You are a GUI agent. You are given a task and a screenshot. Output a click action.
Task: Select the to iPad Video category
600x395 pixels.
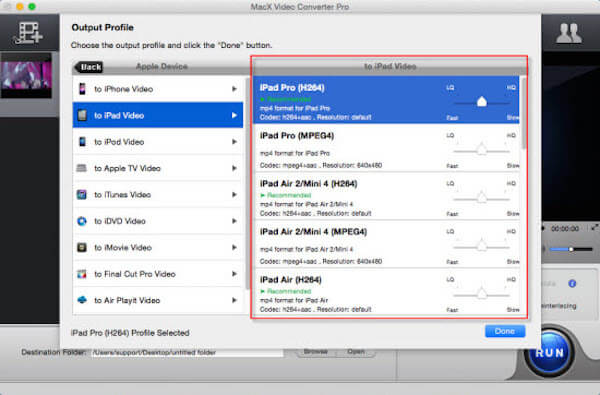[x=158, y=115]
